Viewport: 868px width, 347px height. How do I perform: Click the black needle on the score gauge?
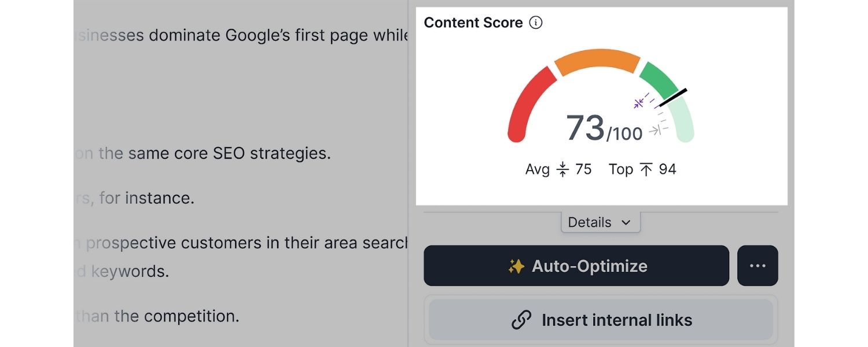672,98
